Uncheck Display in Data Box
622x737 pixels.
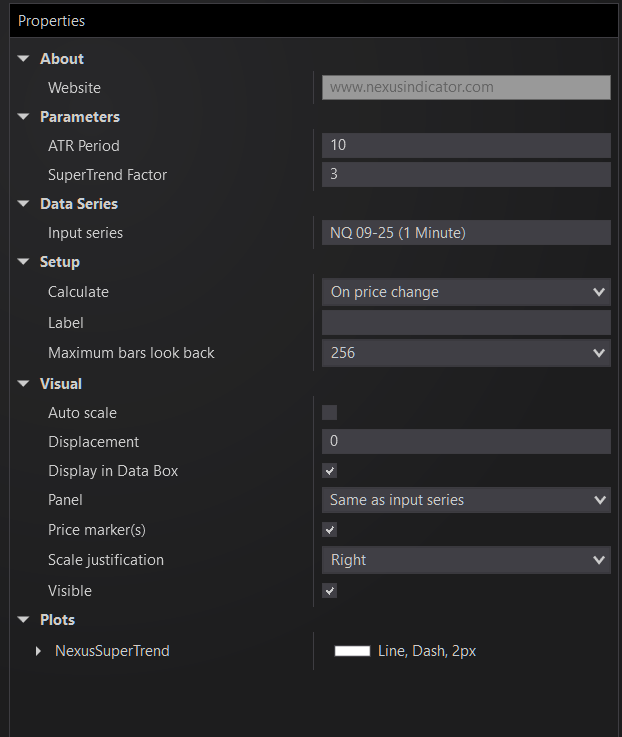[330, 470]
